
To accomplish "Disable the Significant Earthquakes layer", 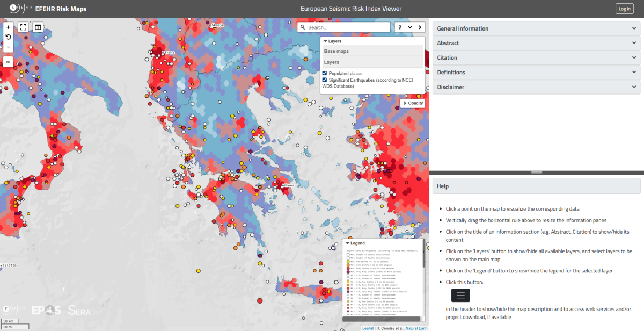I will point(325,80).
